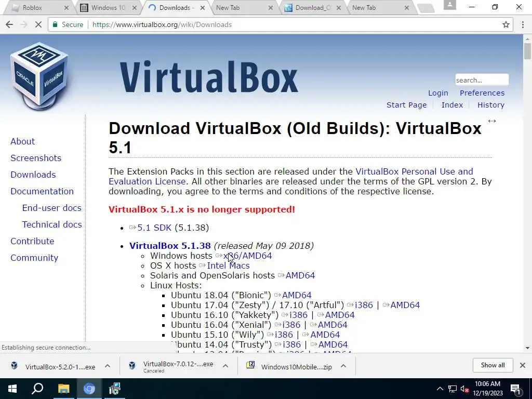
Task: Expand options for VirtualBox-5.2.0 download
Action: coord(108,366)
